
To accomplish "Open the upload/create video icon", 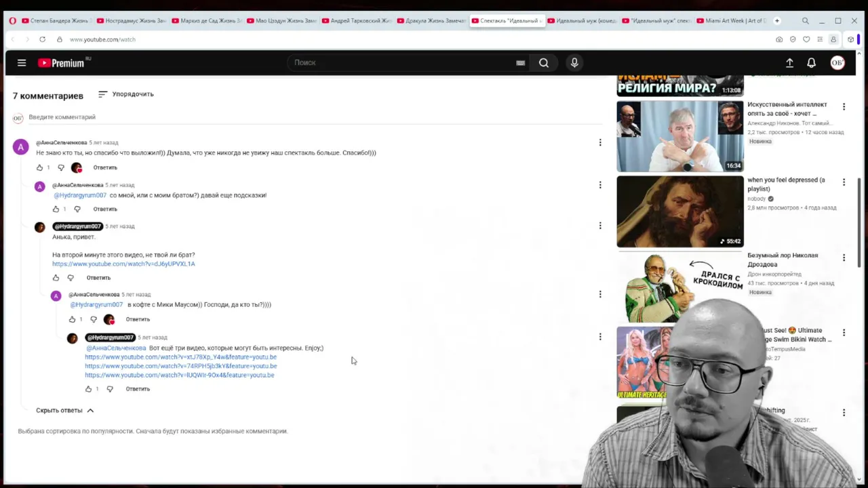I will click(x=789, y=63).
